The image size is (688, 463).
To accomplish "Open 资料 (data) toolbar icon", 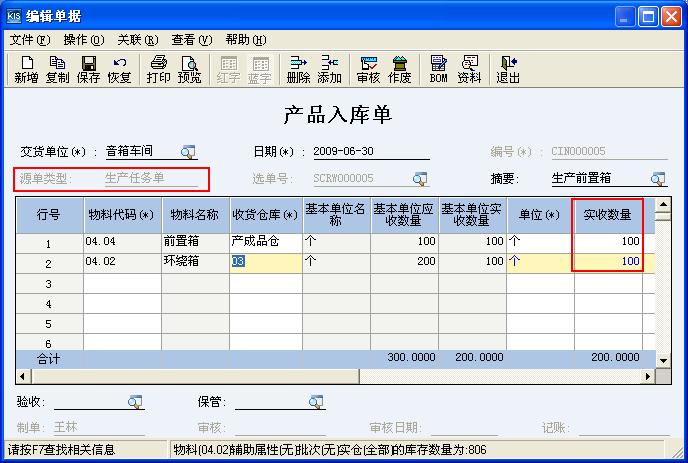I will [469, 69].
